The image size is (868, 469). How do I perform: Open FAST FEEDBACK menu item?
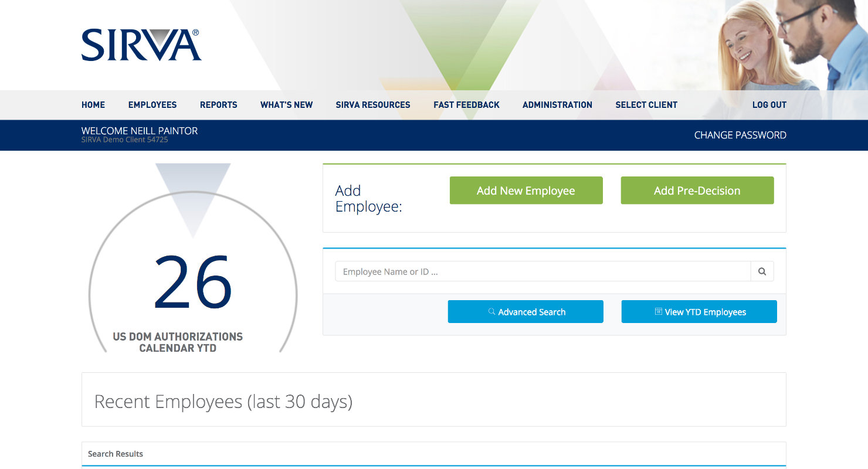pyautogui.click(x=467, y=105)
